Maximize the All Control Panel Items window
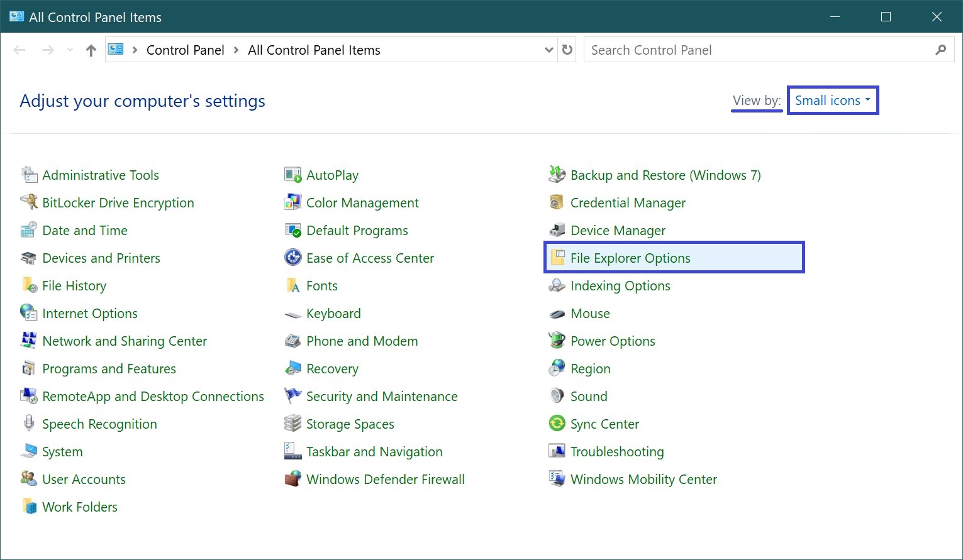 [x=886, y=17]
